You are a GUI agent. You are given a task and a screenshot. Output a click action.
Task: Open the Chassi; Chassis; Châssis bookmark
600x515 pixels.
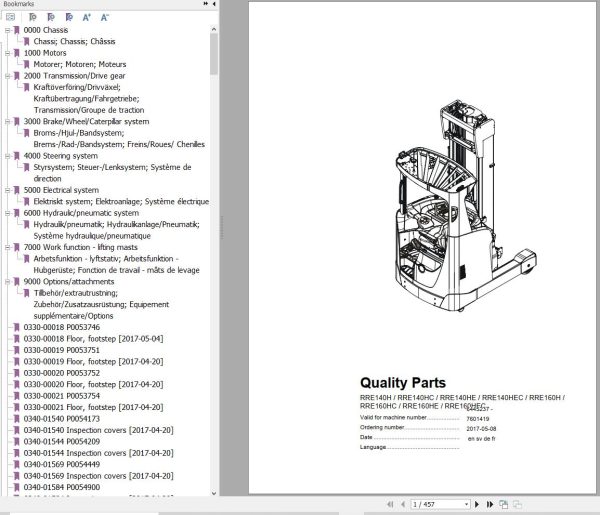point(74,41)
